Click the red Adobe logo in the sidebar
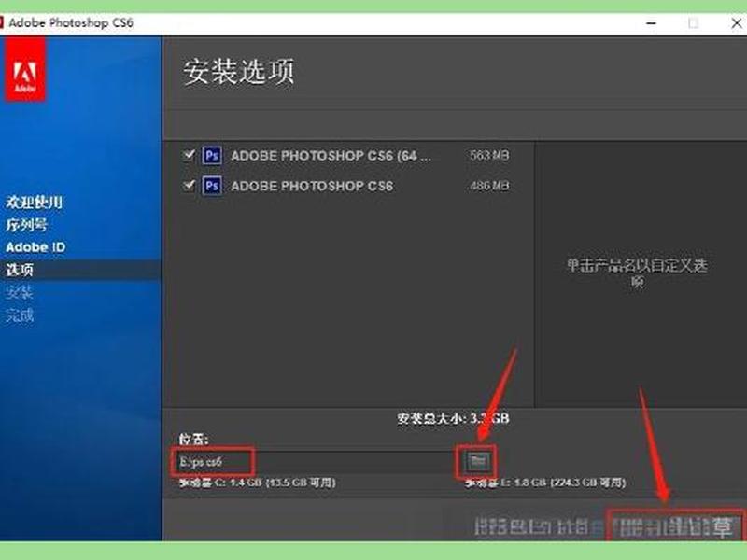747x560 pixels. pos(25,69)
